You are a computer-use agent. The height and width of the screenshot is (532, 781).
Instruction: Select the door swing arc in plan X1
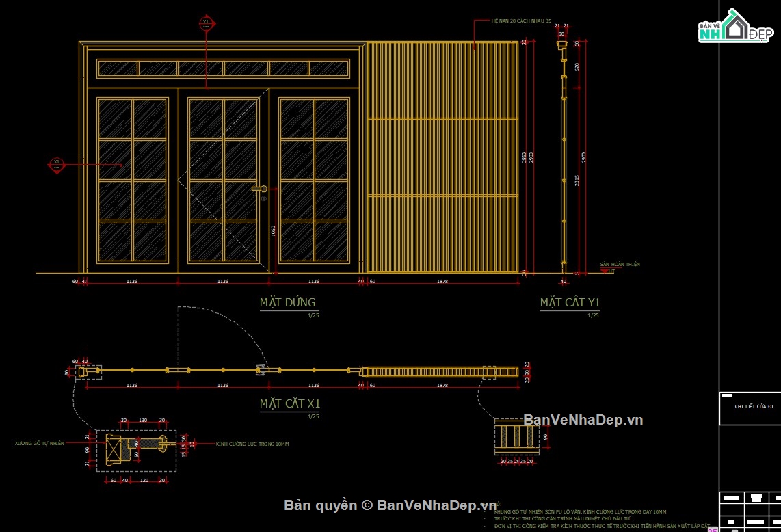coord(223,337)
